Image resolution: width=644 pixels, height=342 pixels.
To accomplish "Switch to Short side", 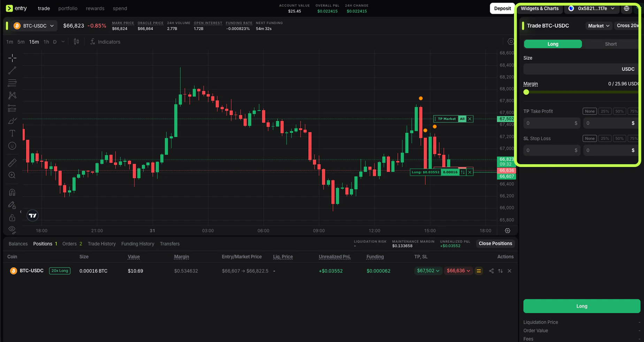I will (x=611, y=44).
